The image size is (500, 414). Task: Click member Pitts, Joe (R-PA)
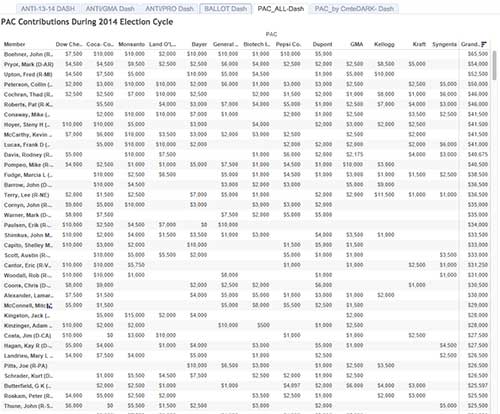click(x=26, y=366)
